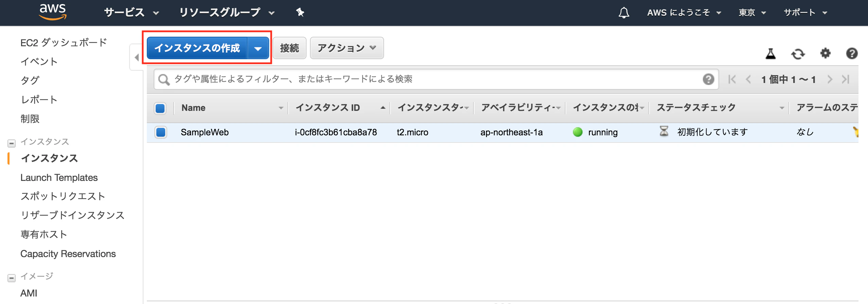Screen dimensions: 868x304
Task: Open the notifications bell icon
Action: [x=624, y=13]
